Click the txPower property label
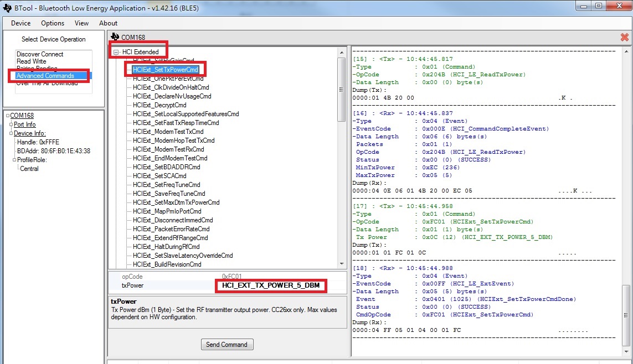 click(x=132, y=285)
